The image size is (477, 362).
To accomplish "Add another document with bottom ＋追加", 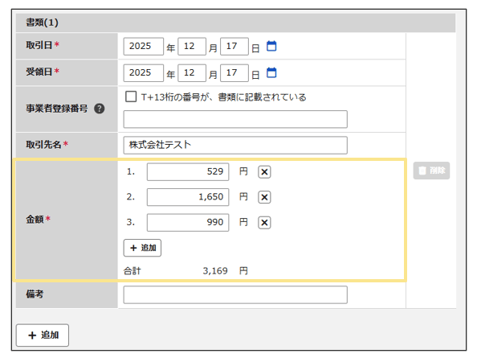I will pos(42,335).
